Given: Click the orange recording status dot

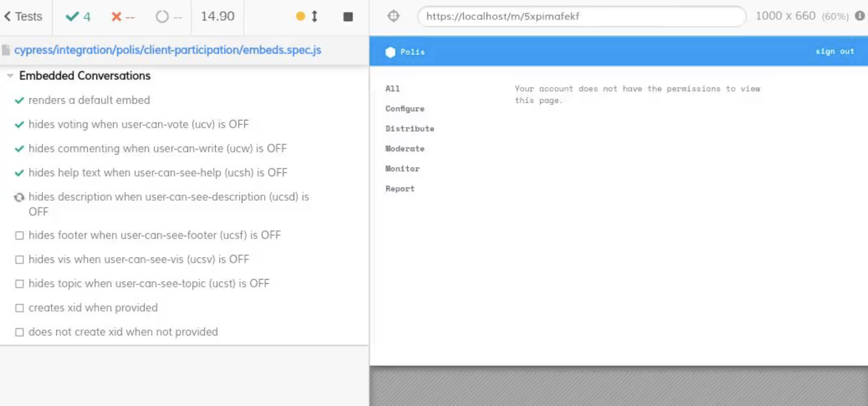Looking at the screenshot, I should click(300, 17).
